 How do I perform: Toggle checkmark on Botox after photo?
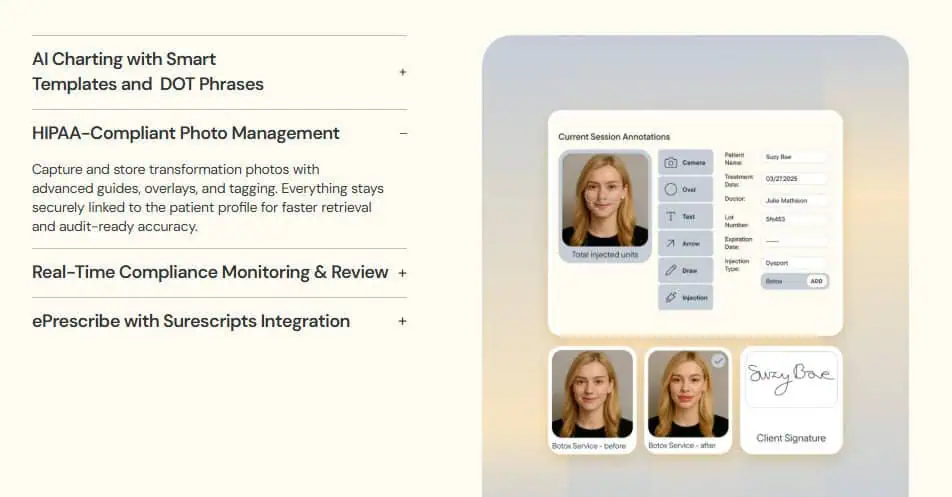click(718, 361)
